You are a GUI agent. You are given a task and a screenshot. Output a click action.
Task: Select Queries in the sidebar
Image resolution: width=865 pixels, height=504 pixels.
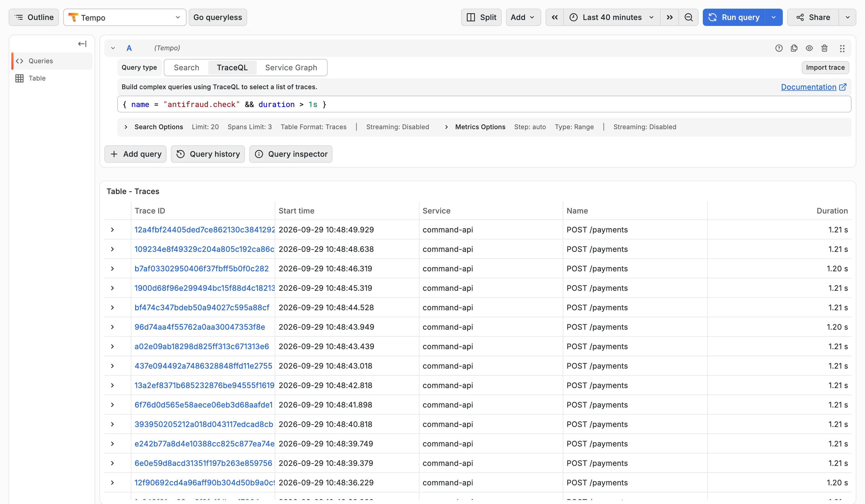52,61
